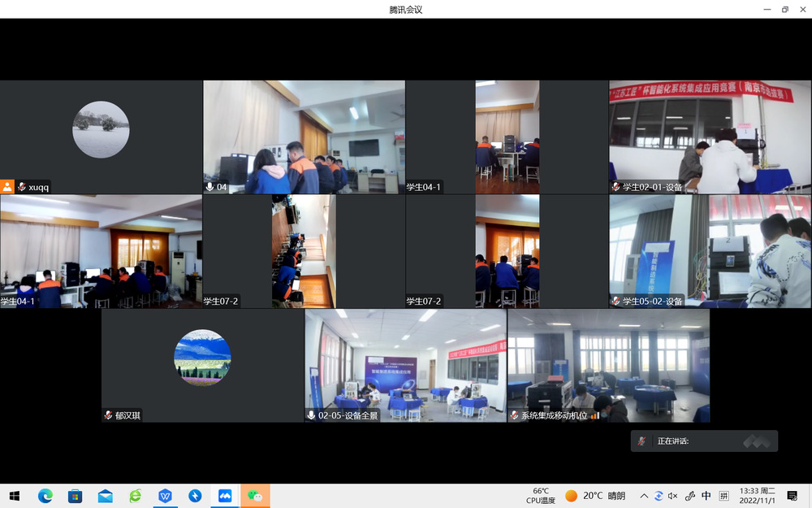The width and height of the screenshot is (812, 508).
Task: Expand the hidden system tray icons chevron
Action: [x=644, y=496]
